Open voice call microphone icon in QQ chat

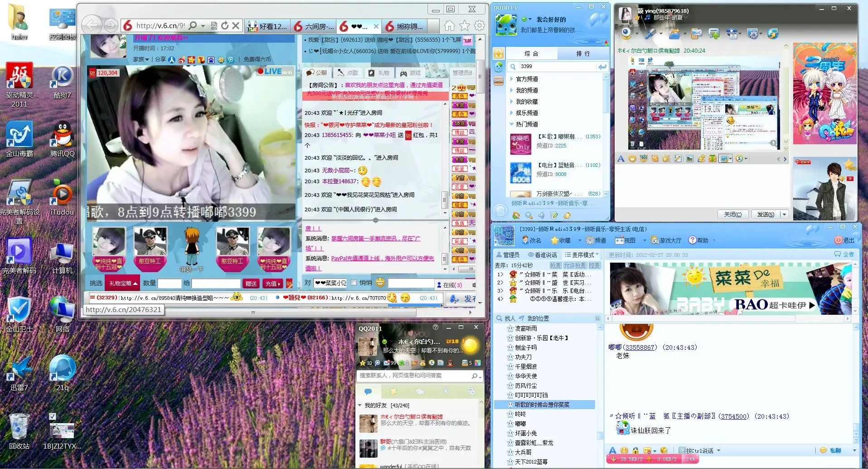(650, 34)
